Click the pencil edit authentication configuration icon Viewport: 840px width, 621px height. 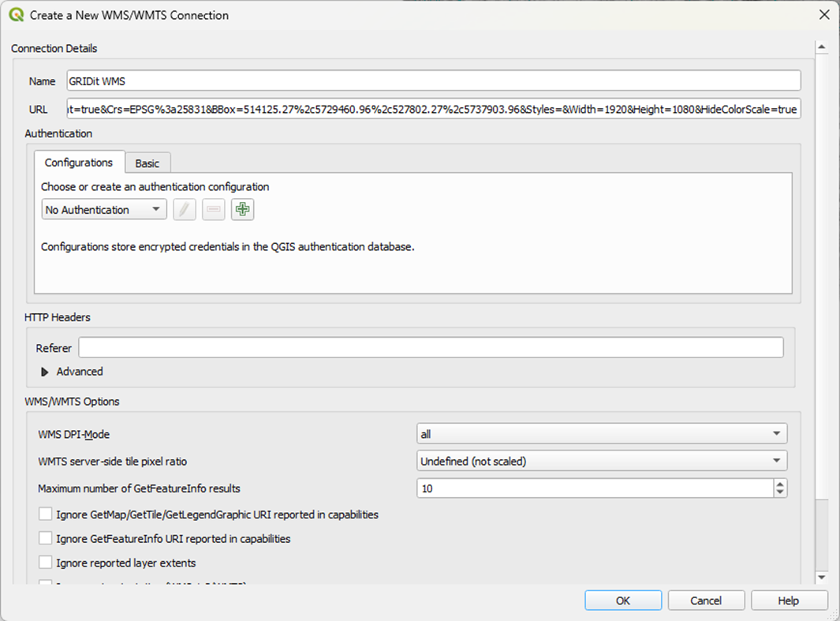[185, 210]
